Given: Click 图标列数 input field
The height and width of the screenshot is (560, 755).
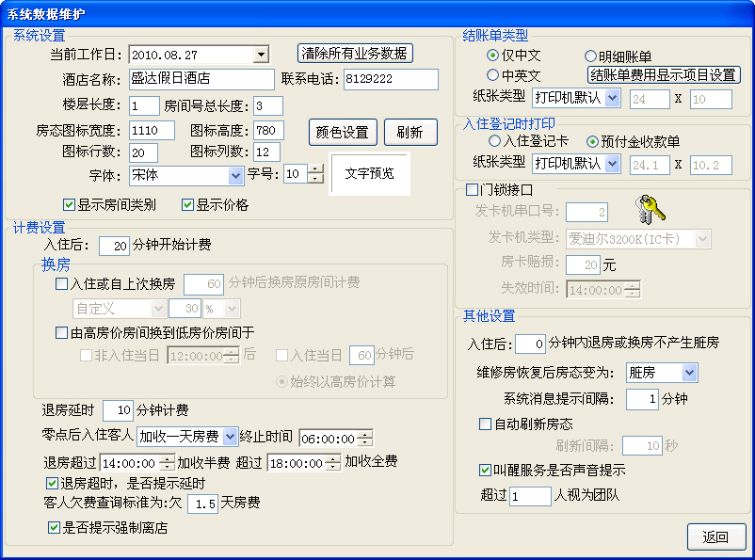Looking at the screenshot, I should (266, 152).
